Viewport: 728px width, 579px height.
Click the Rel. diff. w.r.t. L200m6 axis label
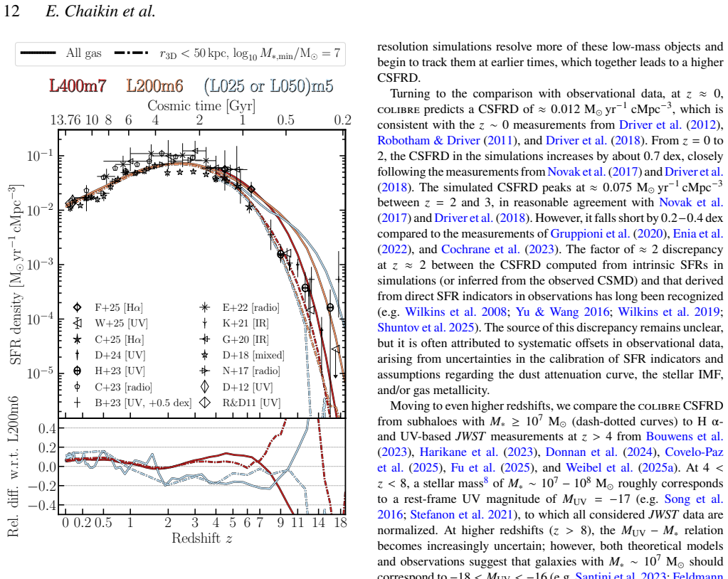pyautogui.click(x=13, y=467)
